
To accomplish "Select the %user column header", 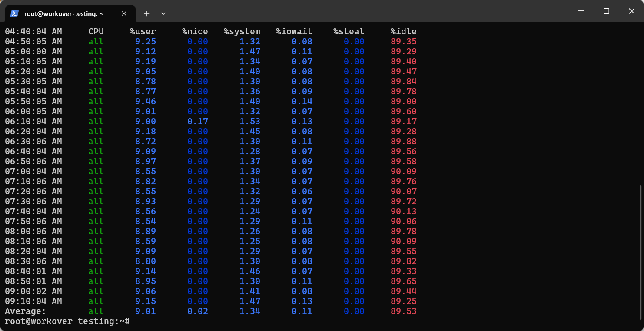I will (143, 31).
